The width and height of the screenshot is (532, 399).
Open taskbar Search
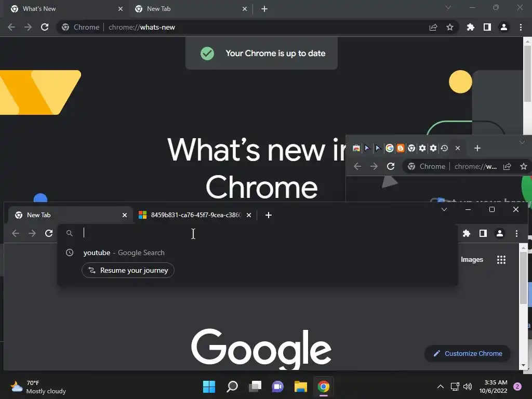[232, 387]
